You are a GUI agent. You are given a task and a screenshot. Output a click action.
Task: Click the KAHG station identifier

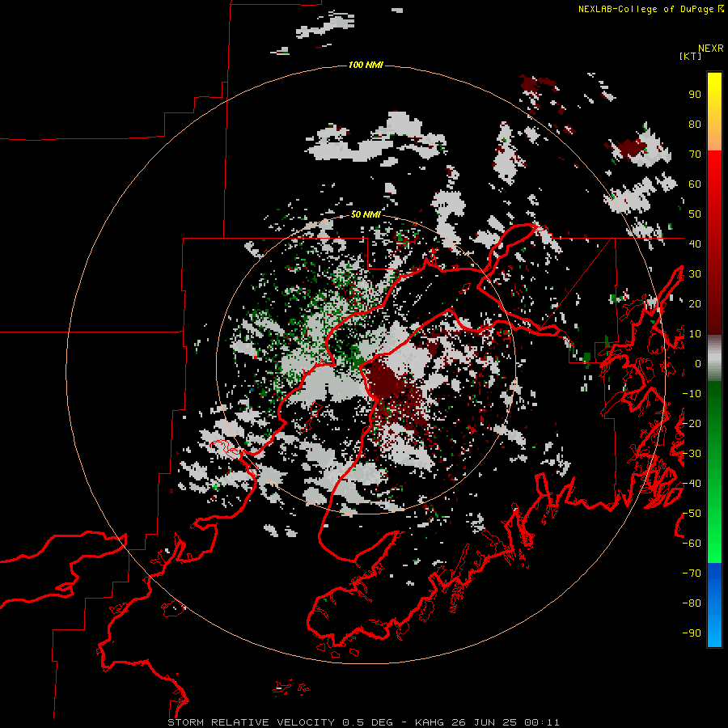[x=430, y=722]
